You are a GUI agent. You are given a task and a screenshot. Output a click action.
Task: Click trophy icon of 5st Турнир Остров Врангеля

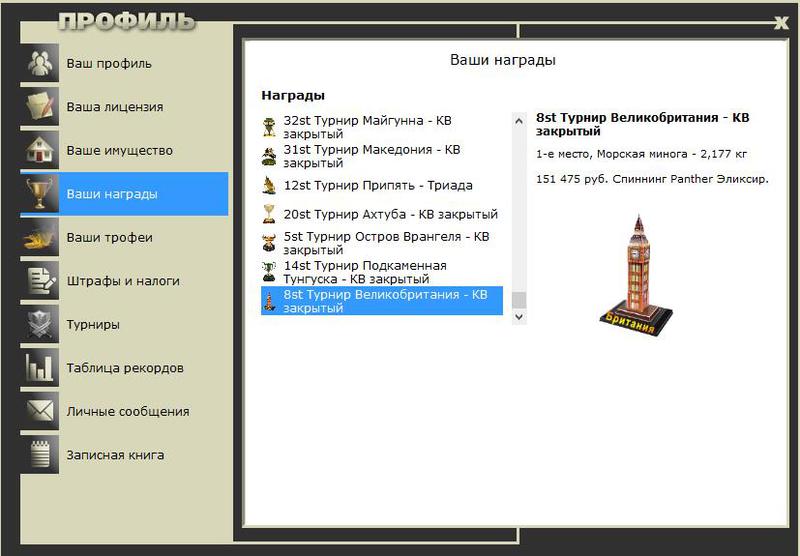pyautogui.click(x=269, y=243)
